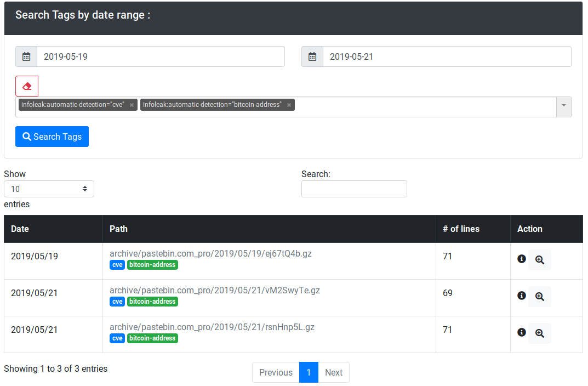
Task: Open the Show entries count dropdown
Action: (x=49, y=189)
